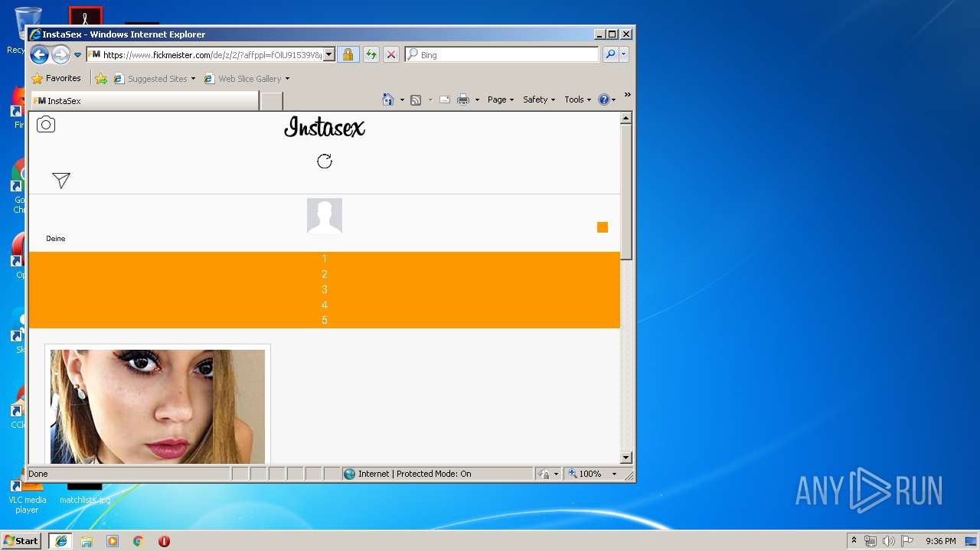Select number 5 in the orange band

coord(325,320)
